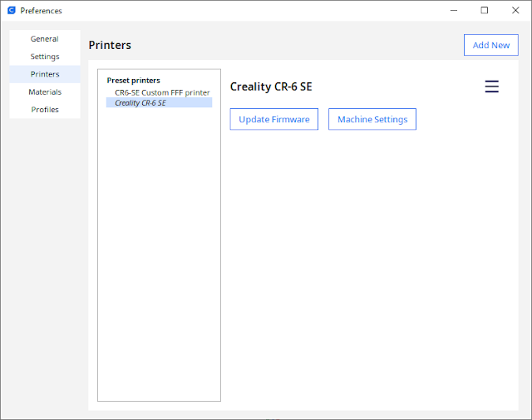
Task: Click the Add New printer button
Action: coord(491,45)
